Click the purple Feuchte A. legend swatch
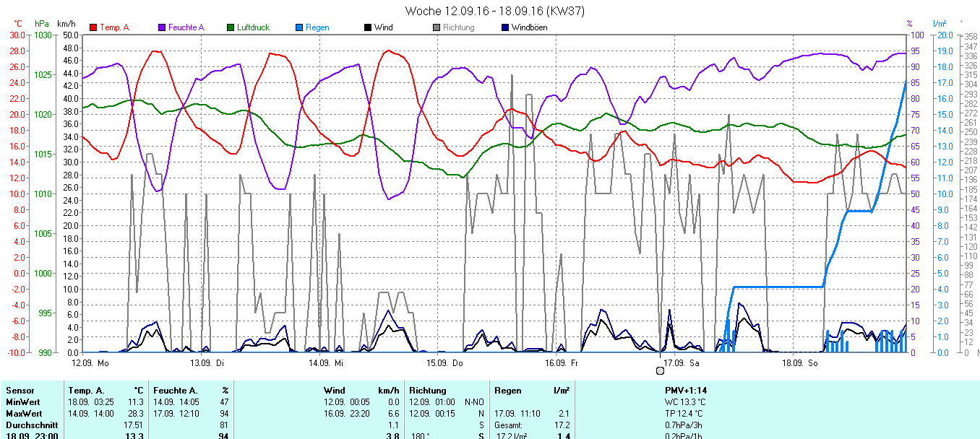 (x=162, y=27)
